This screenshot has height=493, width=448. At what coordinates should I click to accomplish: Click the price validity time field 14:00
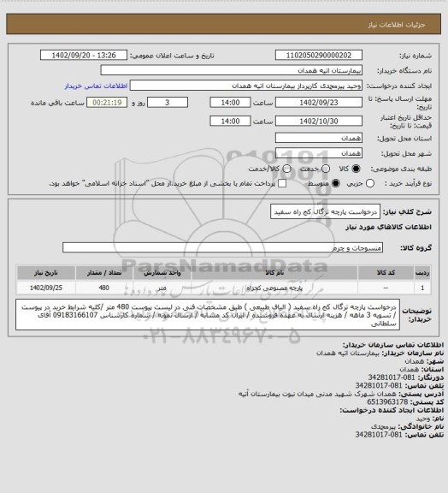[x=230, y=121]
